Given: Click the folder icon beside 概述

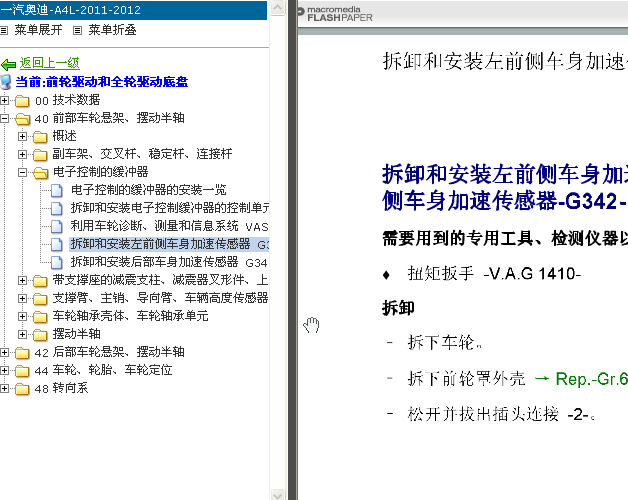Looking at the screenshot, I should coord(40,137).
